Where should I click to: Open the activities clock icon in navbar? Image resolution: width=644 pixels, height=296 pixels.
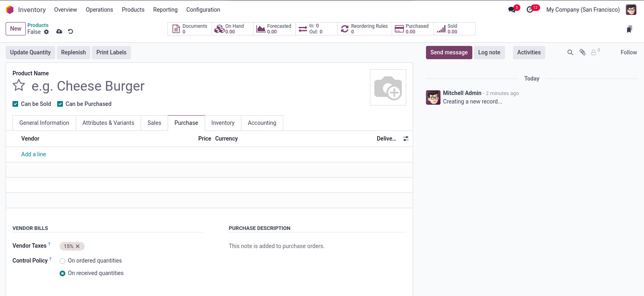click(530, 10)
